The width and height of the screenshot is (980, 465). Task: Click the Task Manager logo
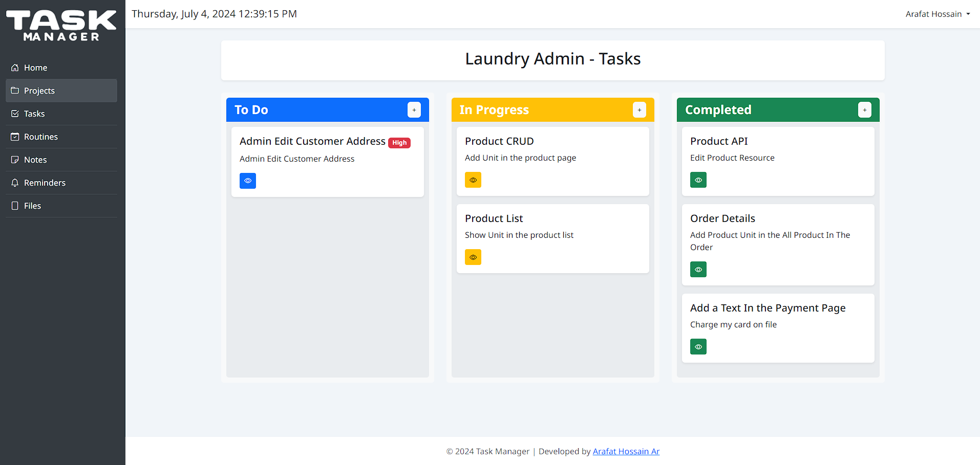(x=60, y=26)
